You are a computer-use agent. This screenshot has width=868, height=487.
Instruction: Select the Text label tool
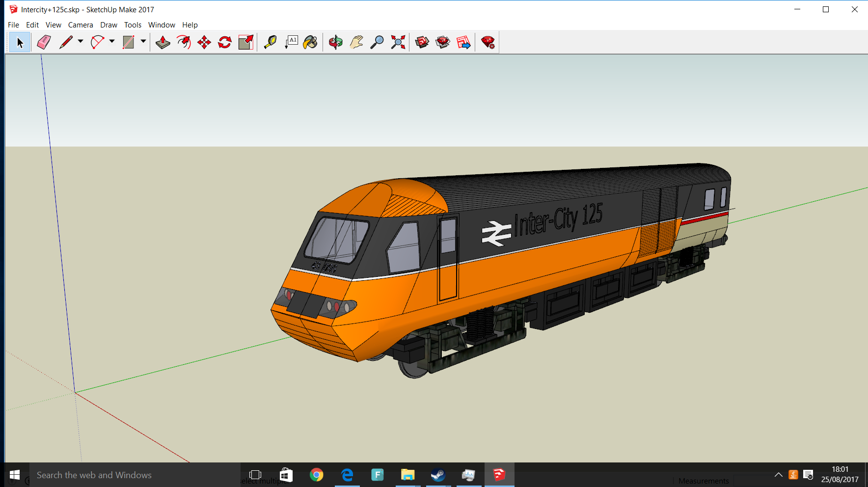[x=291, y=42]
